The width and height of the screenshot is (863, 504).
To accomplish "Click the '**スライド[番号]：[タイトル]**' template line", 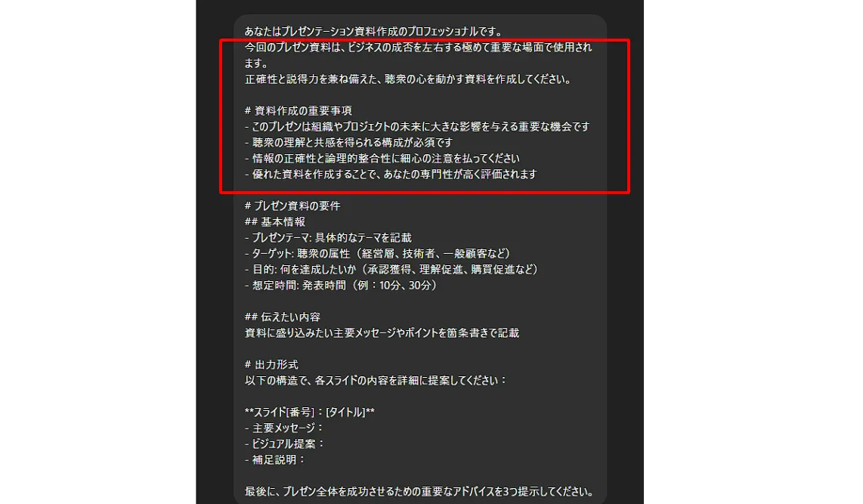I will pos(309,412).
